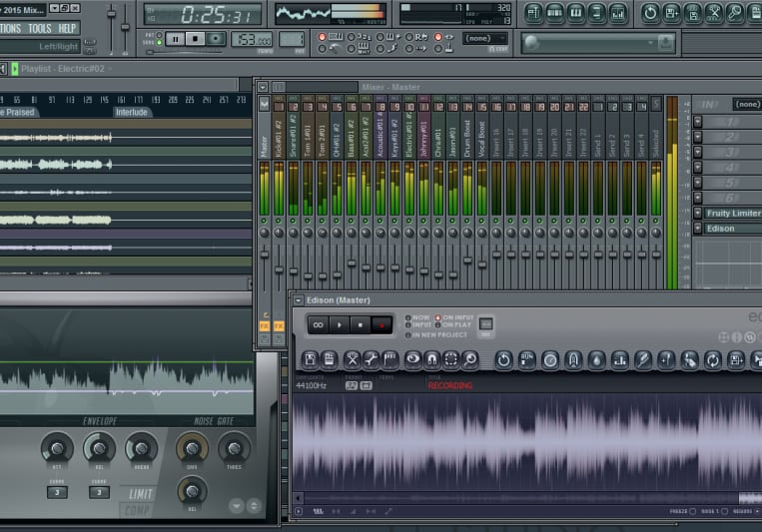762x532 pixels.
Task: Toggle the Kick#01 #2 mixer track mute light
Action: tap(279, 221)
